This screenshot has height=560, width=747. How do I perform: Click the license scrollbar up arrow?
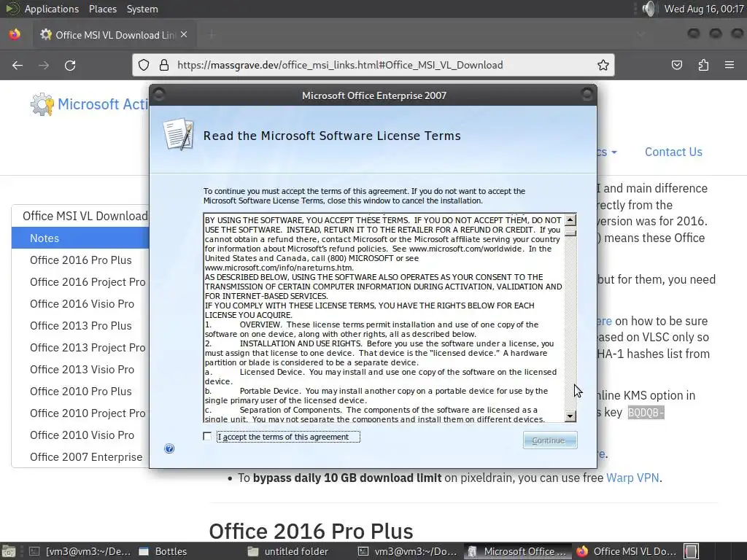point(570,219)
